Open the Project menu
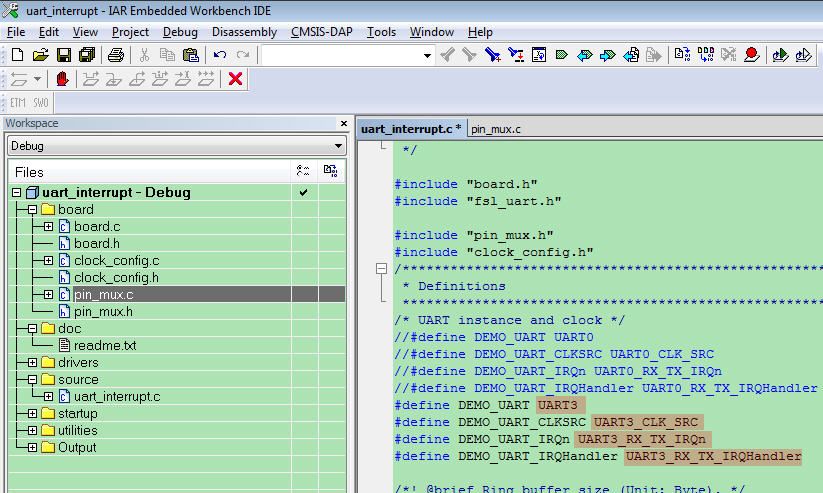The width and height of the screenshot is (823, 493). 130,32
